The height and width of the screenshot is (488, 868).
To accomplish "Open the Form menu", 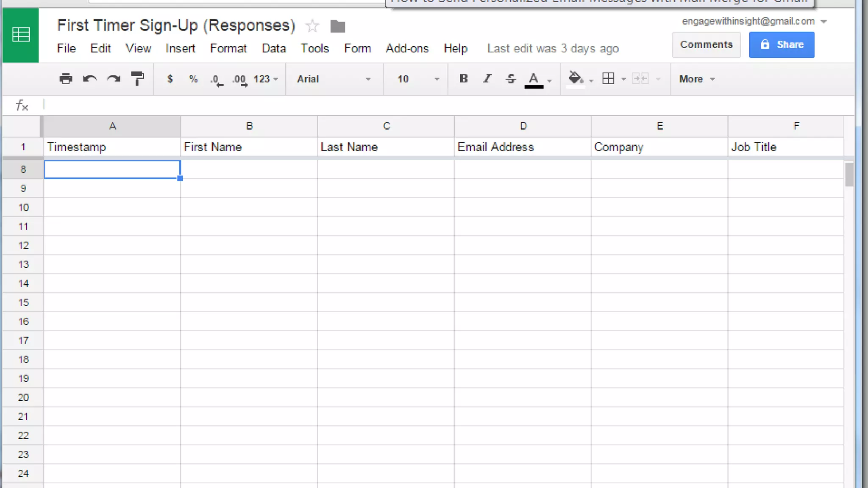I will pos(357,49).
